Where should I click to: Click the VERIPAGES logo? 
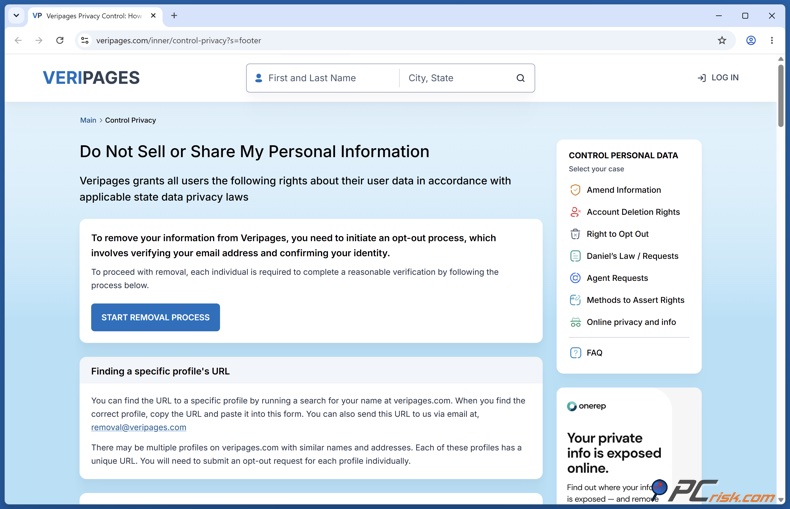coord(91,78)
